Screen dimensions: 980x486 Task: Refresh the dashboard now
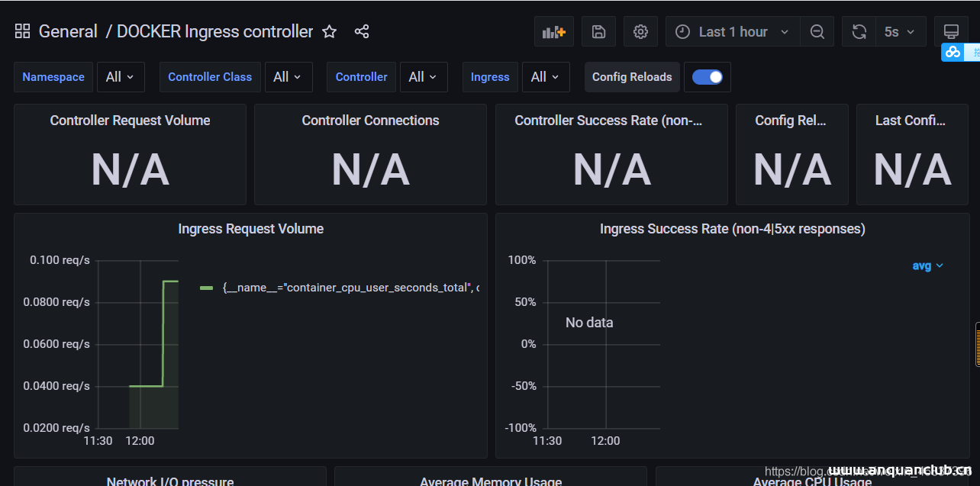[x=859, y=31]
